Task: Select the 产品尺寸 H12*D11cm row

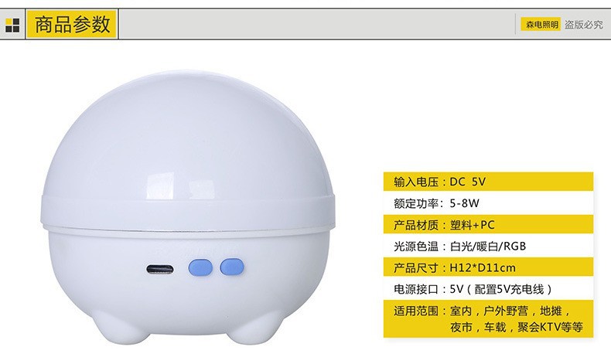Action: pos(488,267)
